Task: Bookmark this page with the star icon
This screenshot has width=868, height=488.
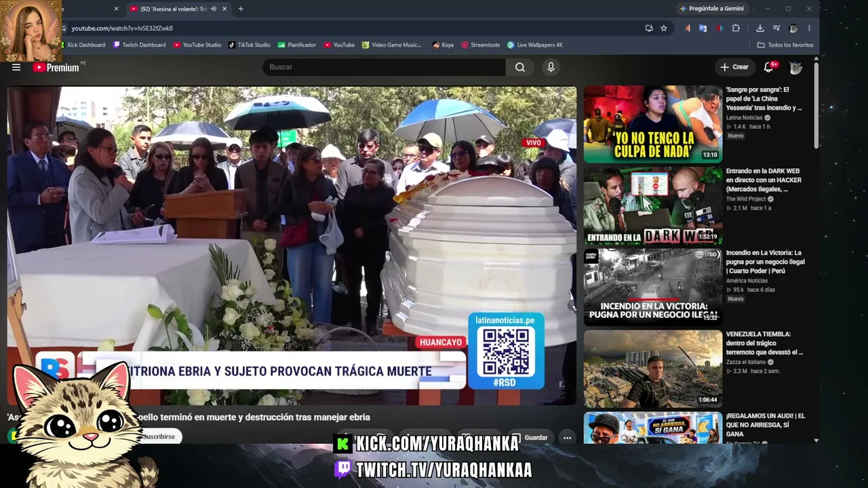Action: [x=664, y=28]
